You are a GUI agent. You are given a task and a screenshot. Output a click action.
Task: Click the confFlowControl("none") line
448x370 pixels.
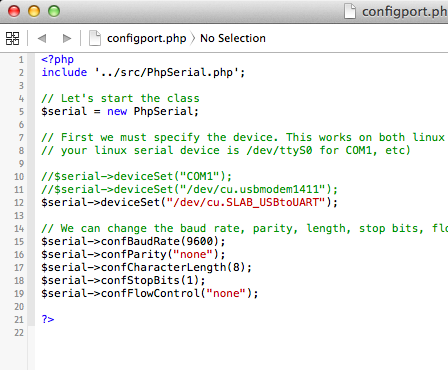click(150, 293)
